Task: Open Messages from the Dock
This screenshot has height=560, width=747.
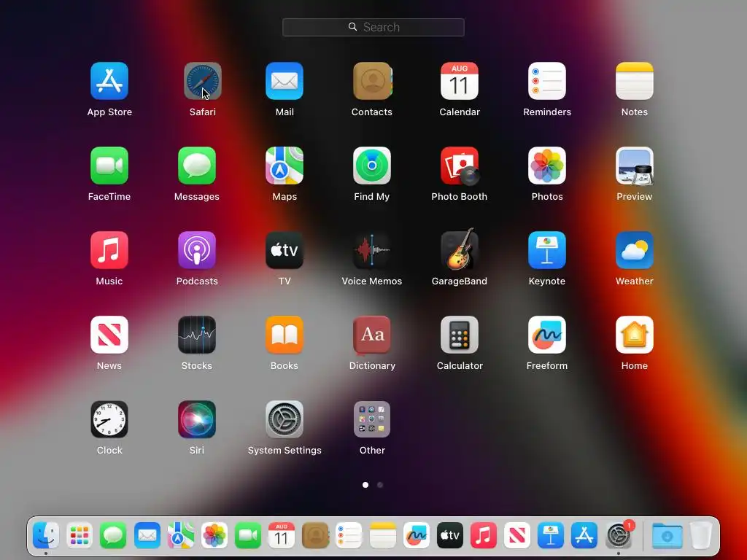Action: [x=113, y=536]
